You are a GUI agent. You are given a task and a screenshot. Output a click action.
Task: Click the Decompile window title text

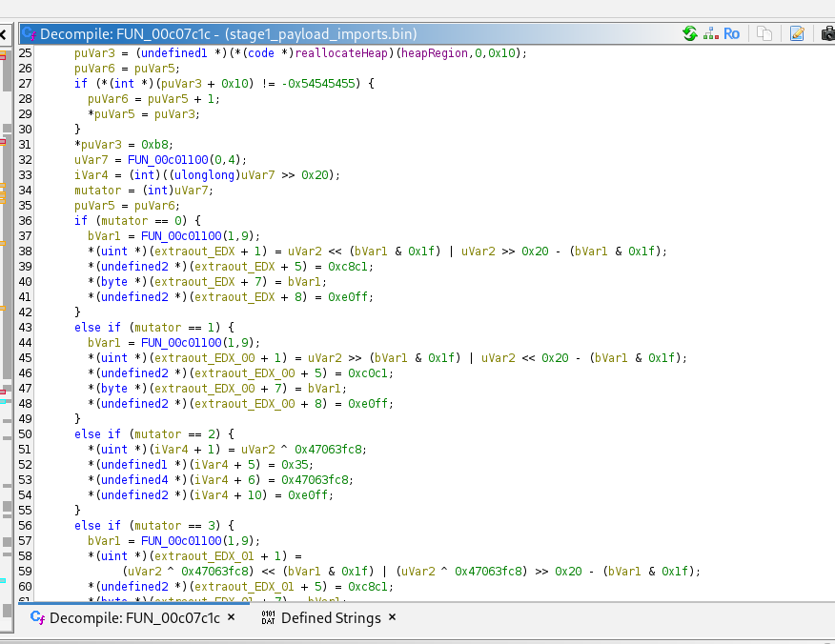click(x=229, y=34)
